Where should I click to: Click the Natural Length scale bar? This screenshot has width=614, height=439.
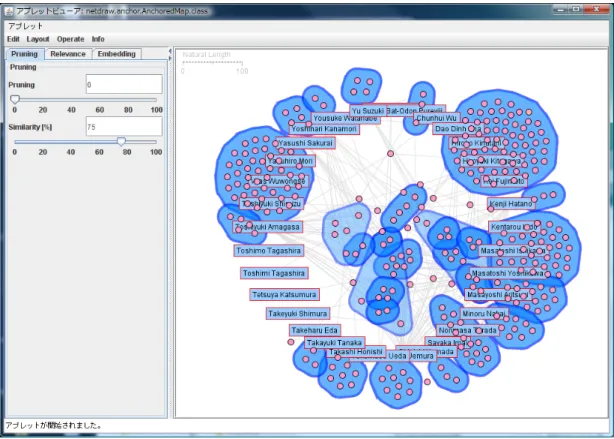point(212,63)
